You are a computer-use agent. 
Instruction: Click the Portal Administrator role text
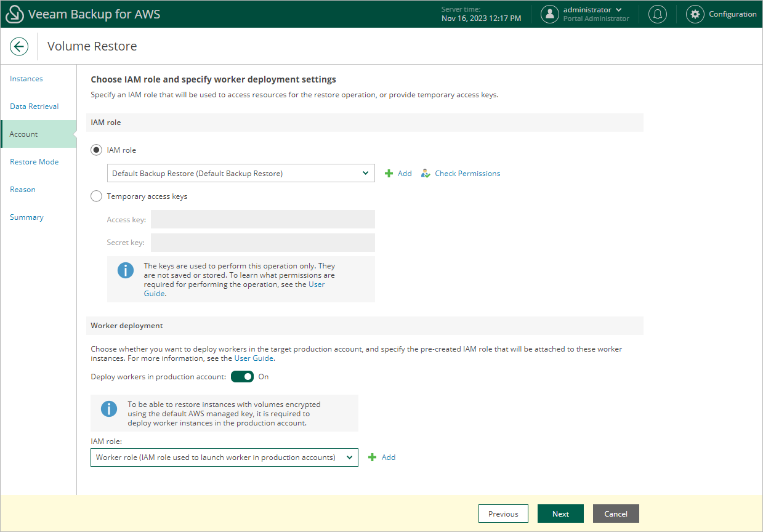(x=596, y=19)
